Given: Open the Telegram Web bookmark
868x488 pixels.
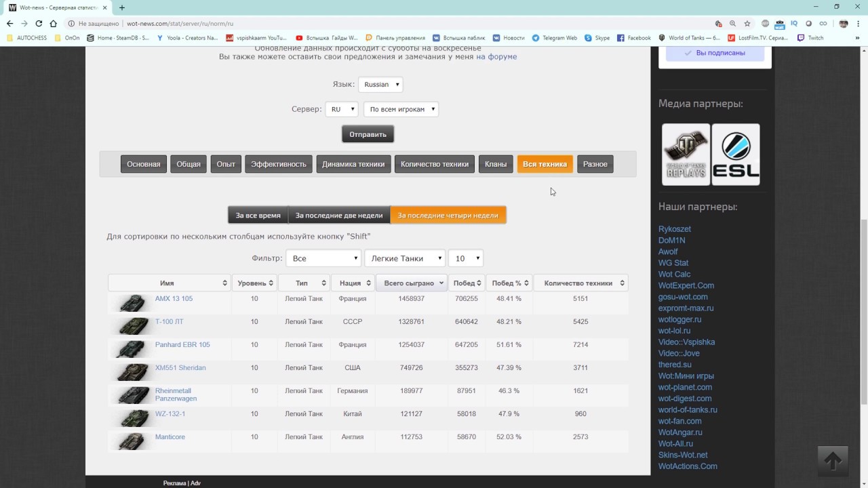Looking at the screenshot, I should 554,38.
